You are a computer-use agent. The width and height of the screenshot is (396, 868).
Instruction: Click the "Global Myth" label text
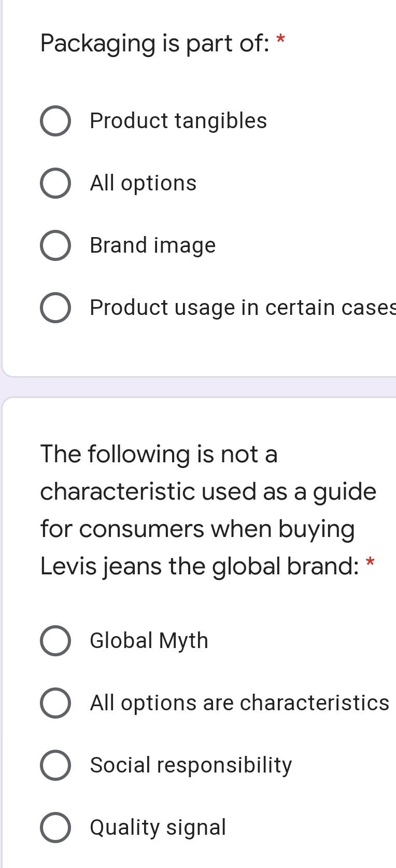[x=149, y=641]
